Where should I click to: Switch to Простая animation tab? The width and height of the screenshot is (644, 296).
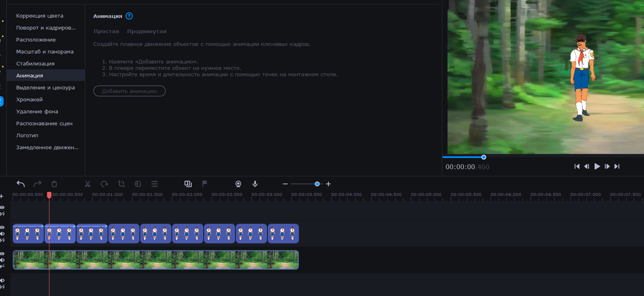tap(106, 32)
